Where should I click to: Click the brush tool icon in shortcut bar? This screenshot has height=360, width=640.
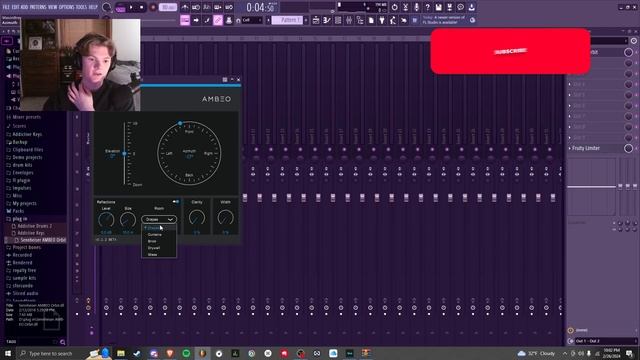[x=207, y=20]
